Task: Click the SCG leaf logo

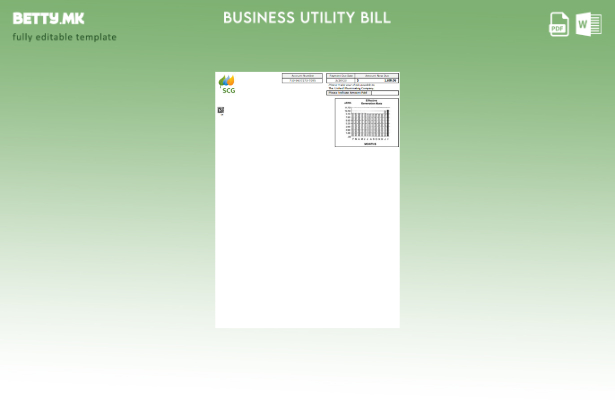Action: pyautogui.click(x=227, y=81)
